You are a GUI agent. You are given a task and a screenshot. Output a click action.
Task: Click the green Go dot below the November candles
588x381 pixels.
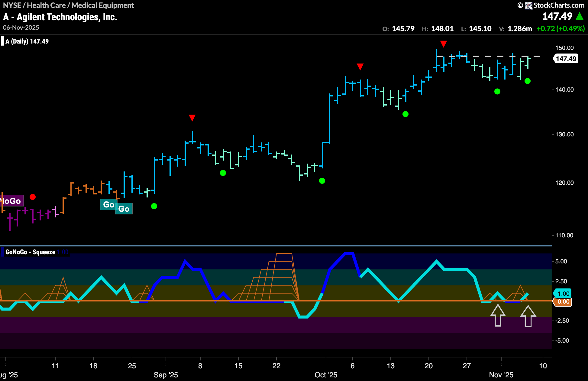coord(528,81)
